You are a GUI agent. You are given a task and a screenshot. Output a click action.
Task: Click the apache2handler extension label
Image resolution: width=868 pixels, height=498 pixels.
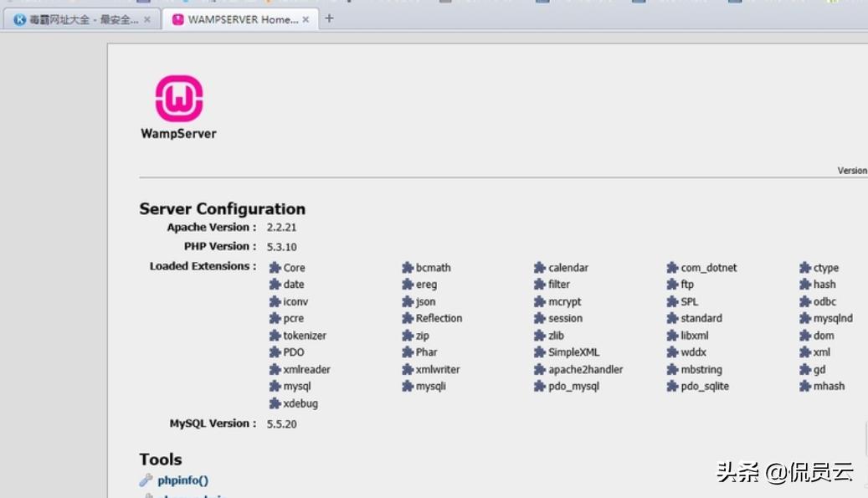click(x=585, y=369)
